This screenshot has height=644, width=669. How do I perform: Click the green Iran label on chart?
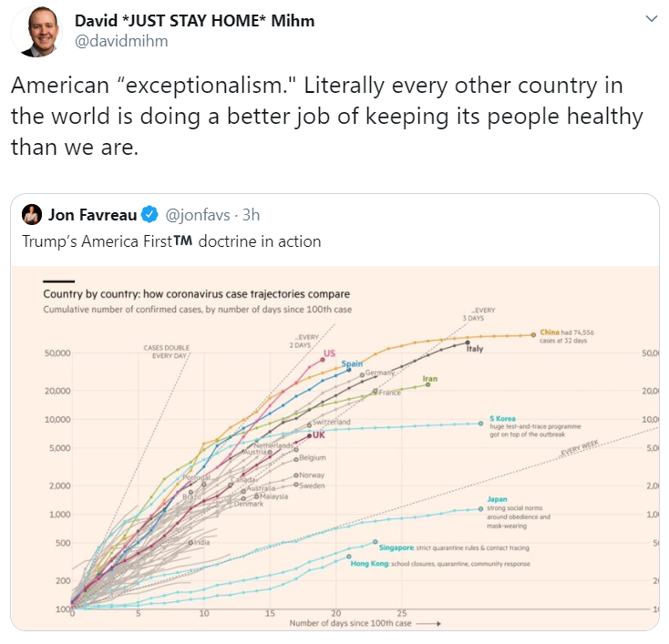click(430, 379)
